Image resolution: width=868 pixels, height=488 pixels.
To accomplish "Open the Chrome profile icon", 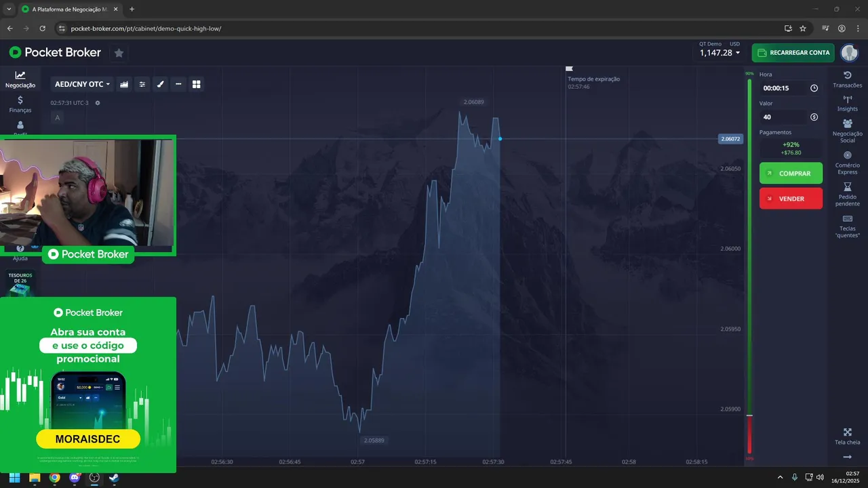I will click(842, 28).
